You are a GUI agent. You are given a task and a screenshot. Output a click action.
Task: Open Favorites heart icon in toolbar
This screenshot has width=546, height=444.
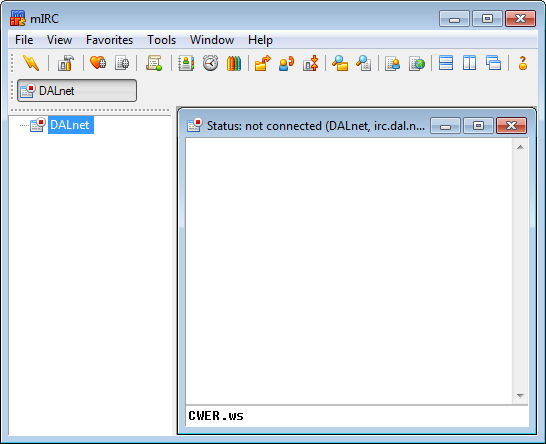[98, 63]
